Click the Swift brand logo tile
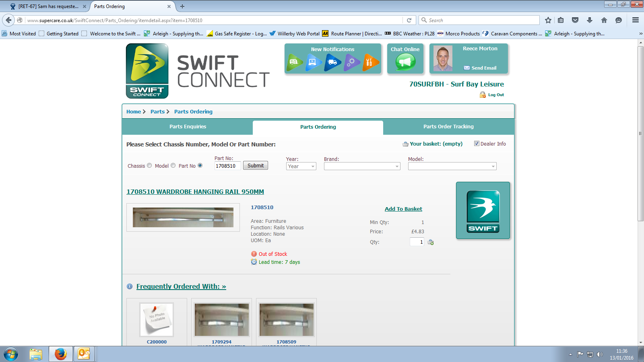Viewport: 644px width, 362px height. tap(483, 210)
